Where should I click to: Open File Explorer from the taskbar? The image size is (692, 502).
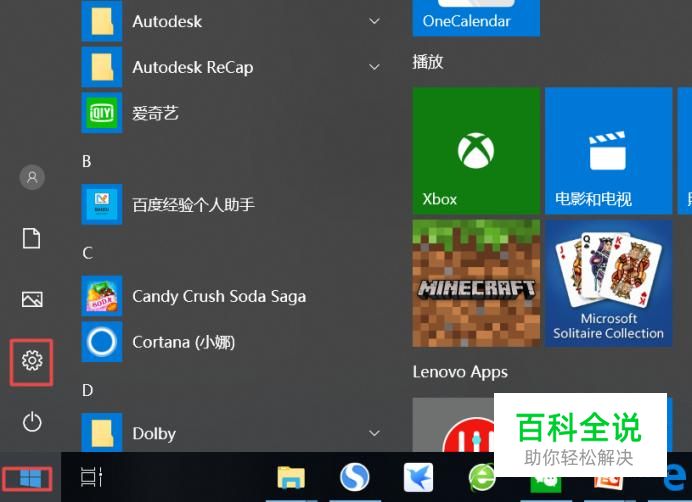[x=291, y=478]
